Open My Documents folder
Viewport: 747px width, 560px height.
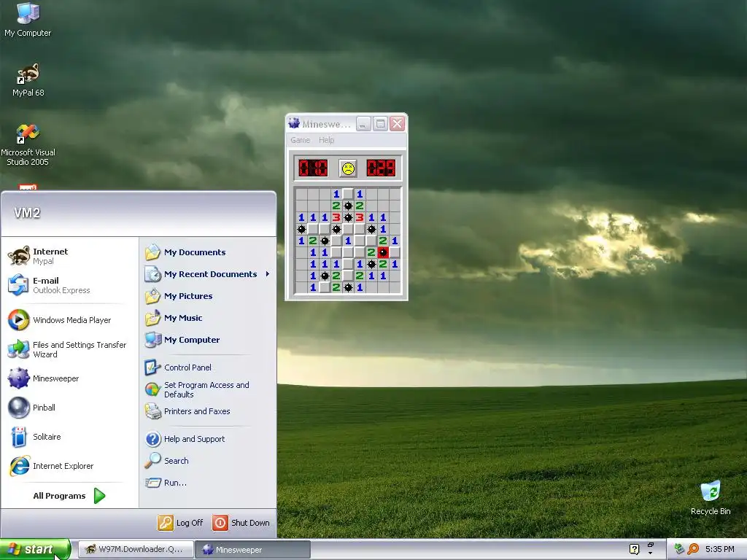[185, 252]
